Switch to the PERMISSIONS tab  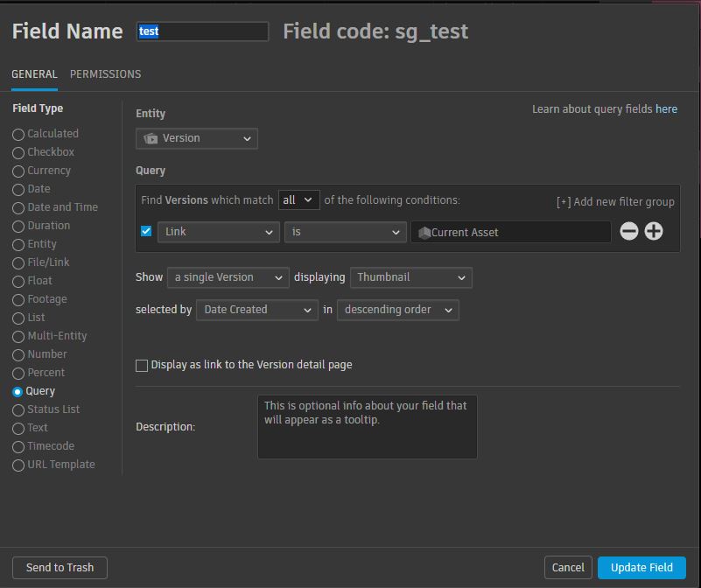105,74
